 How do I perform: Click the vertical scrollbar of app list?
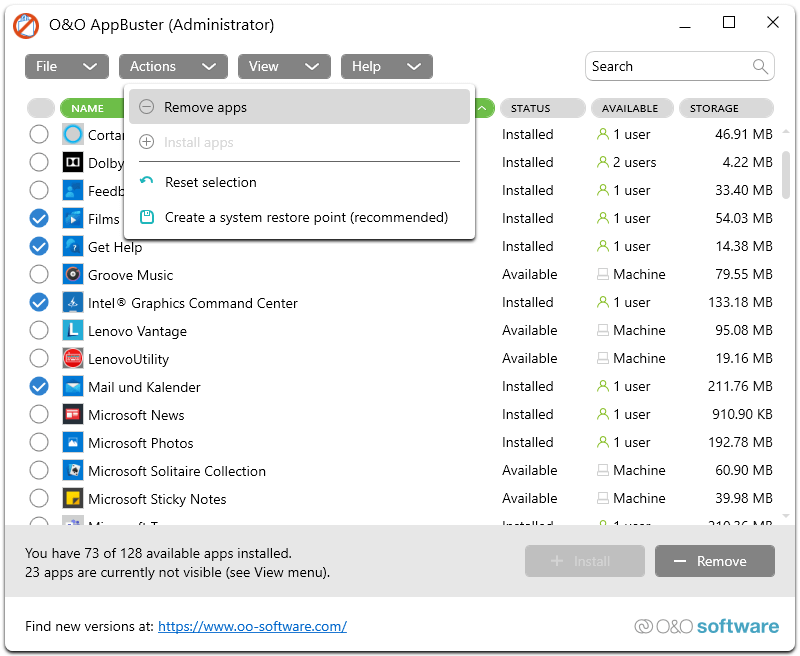[786, 176]
